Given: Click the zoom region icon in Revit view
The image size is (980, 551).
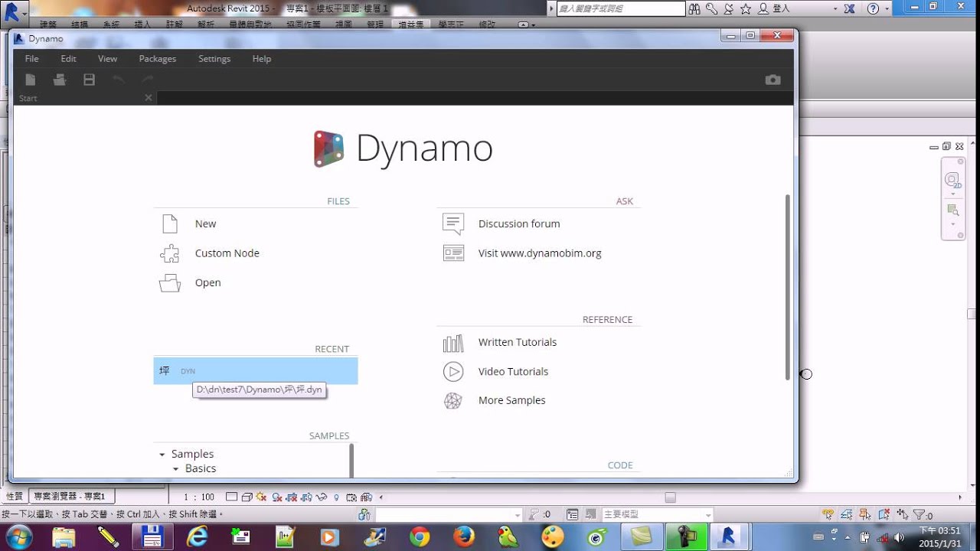Looking at the screenshot, I should pos(952,210).
